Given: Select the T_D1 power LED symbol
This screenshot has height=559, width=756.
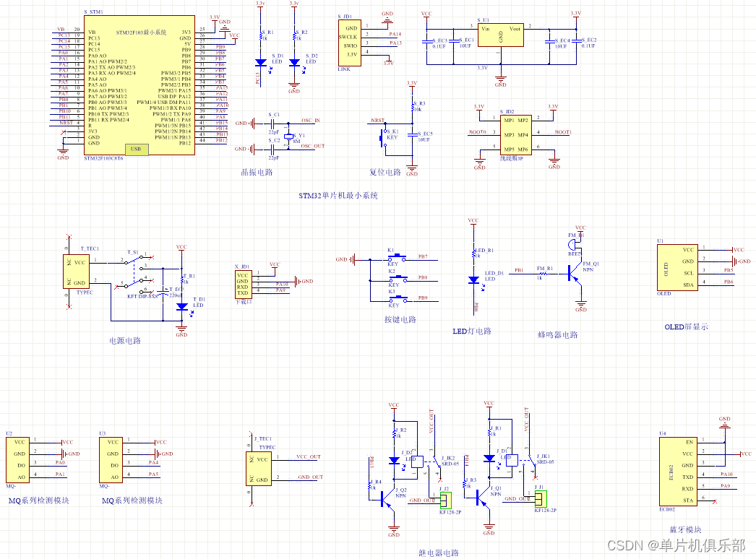Looking at the screenshot, I should (x=182, y=307).
